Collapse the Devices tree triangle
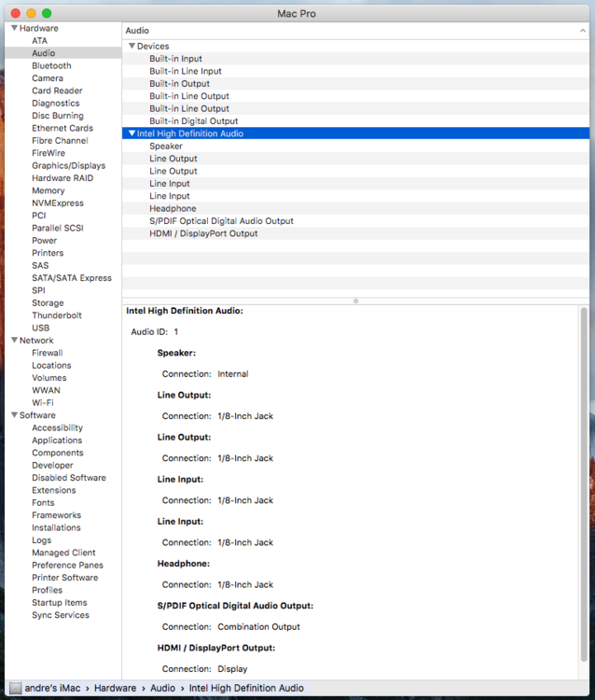Viewport: 595px width, 700px height. click(x=131, y=47)
